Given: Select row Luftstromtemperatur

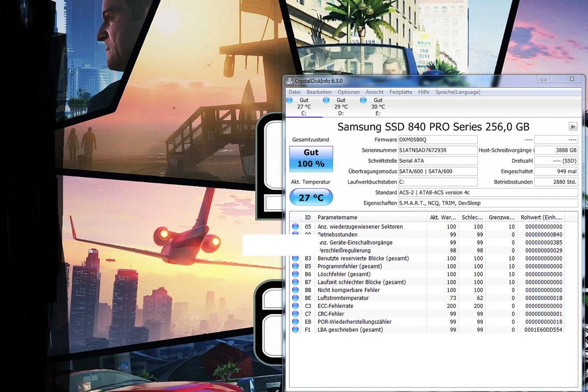Looking at the screenshot, I should (x=427, y=298).
